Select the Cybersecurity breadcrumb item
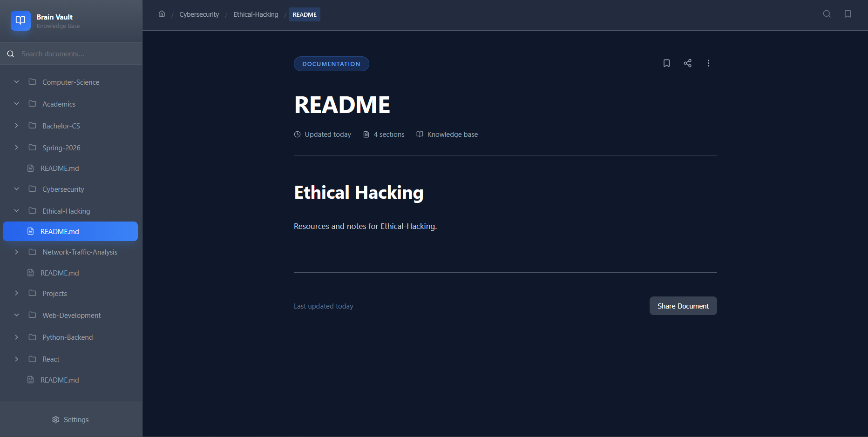Screen dimensions: 868x437 click(199, 14)
